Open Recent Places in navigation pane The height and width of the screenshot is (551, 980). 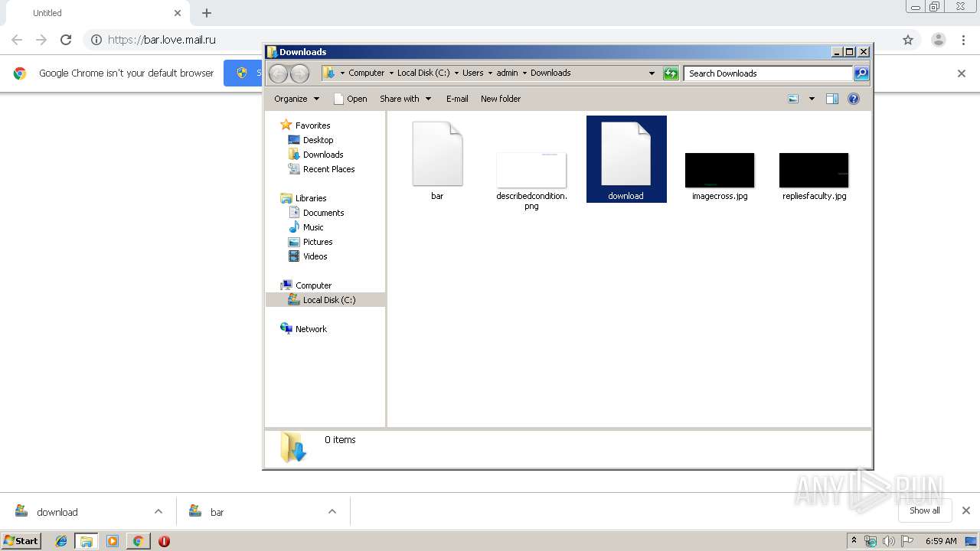[x=322, y=169]
